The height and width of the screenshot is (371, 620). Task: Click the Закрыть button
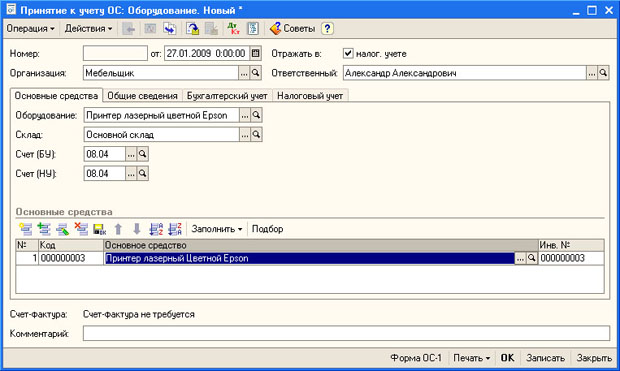594,358
